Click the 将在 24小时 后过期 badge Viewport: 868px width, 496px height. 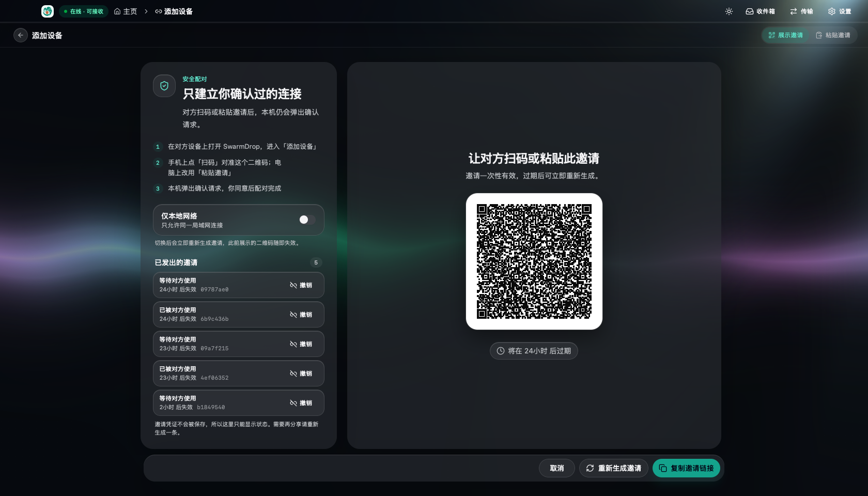coord(534,351)
